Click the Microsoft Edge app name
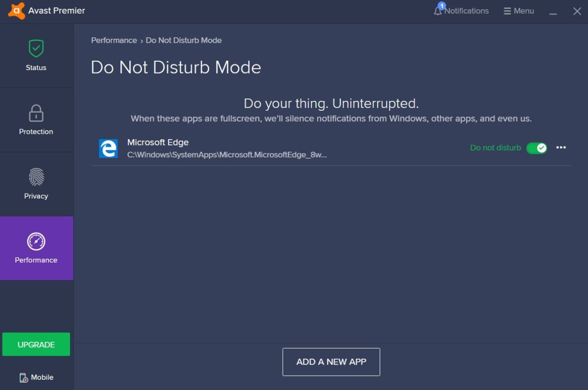588x390 pixels. pos(158,142)
